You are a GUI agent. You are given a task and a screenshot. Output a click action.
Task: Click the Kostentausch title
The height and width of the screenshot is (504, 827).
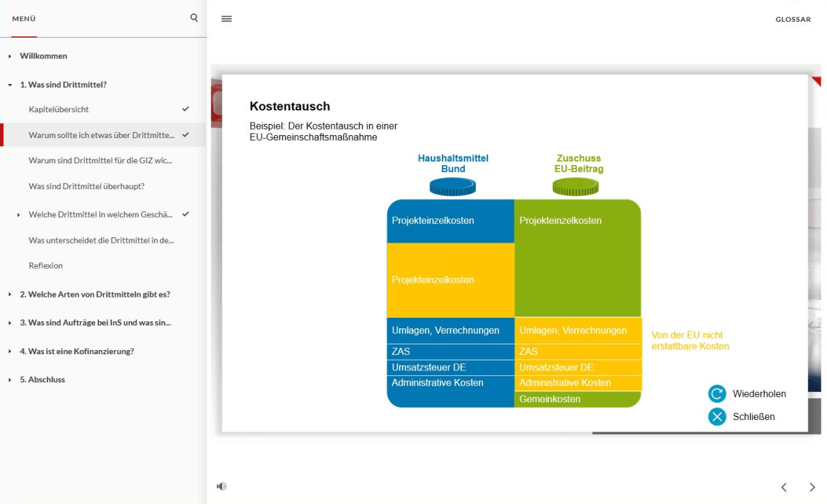pos(290,106)
